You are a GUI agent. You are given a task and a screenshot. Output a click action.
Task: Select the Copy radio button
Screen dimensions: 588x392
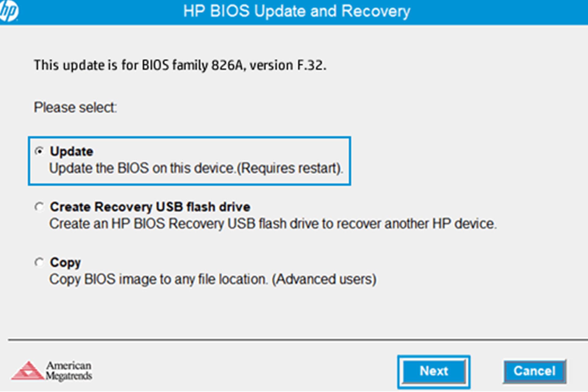[x=39, y=262]
